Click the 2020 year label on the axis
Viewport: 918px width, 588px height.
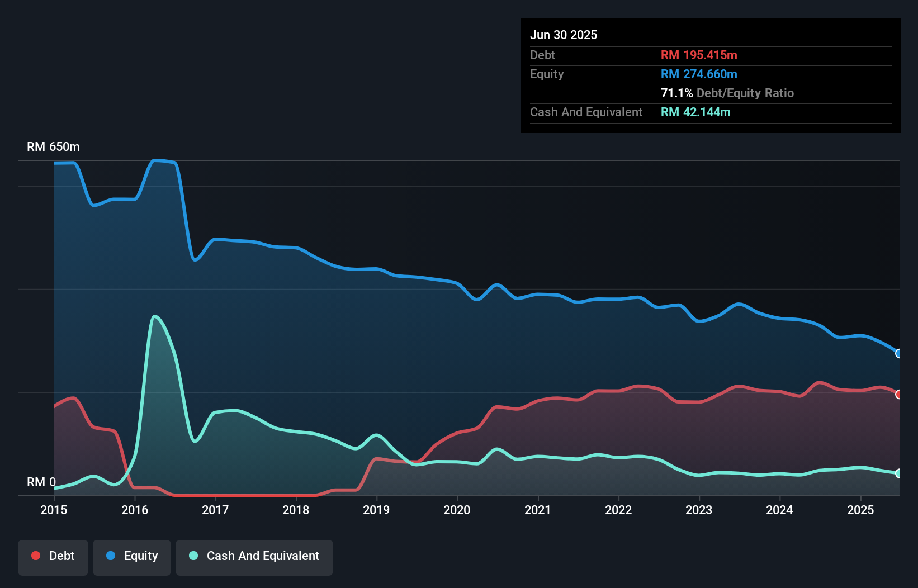pyautogui.click(x=456, y=510)
